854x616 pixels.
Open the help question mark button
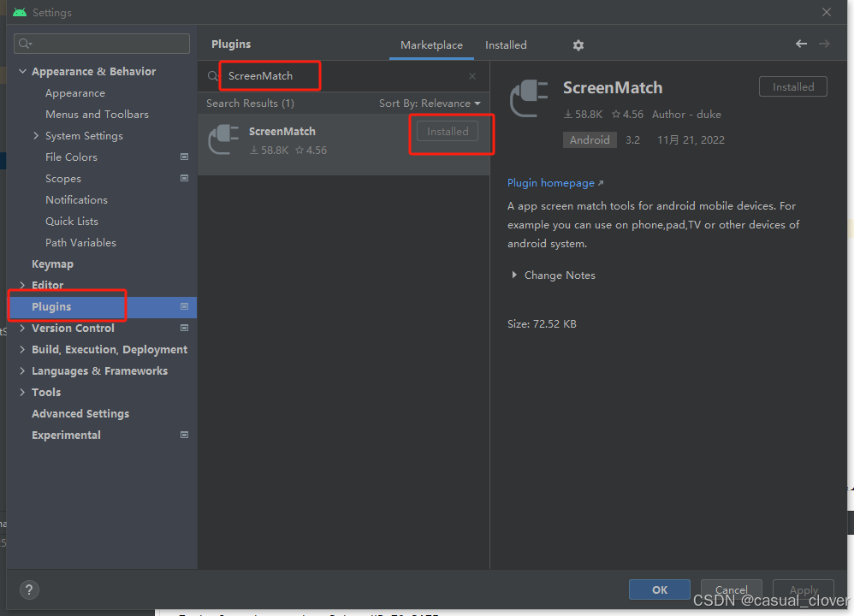pyautogui.click(x=29, y=589)
